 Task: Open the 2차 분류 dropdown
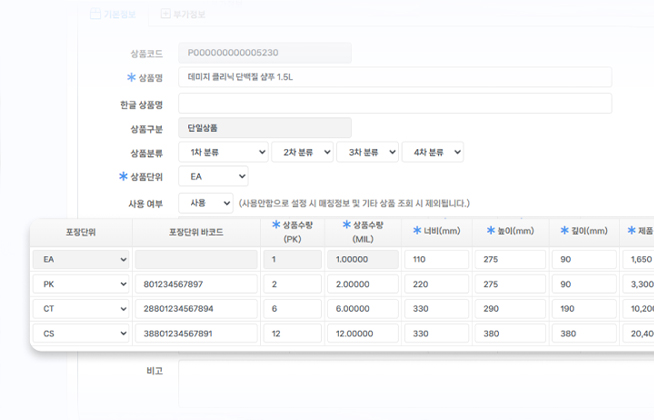[302, 152]
